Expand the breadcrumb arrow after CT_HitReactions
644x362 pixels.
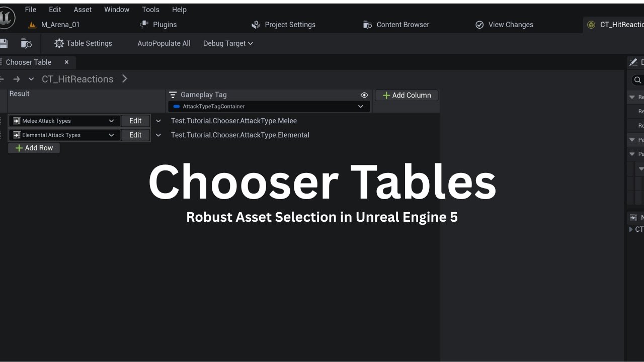pyautogui.click(x=125, y=79)
